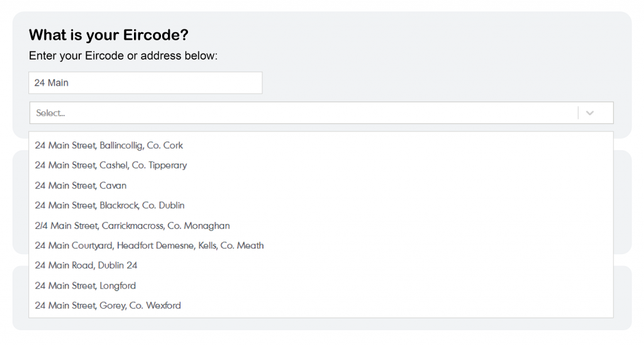This screenshot has height=346, width=644.
Task: Focus the Eircode address input field
Action: (145, 83)
